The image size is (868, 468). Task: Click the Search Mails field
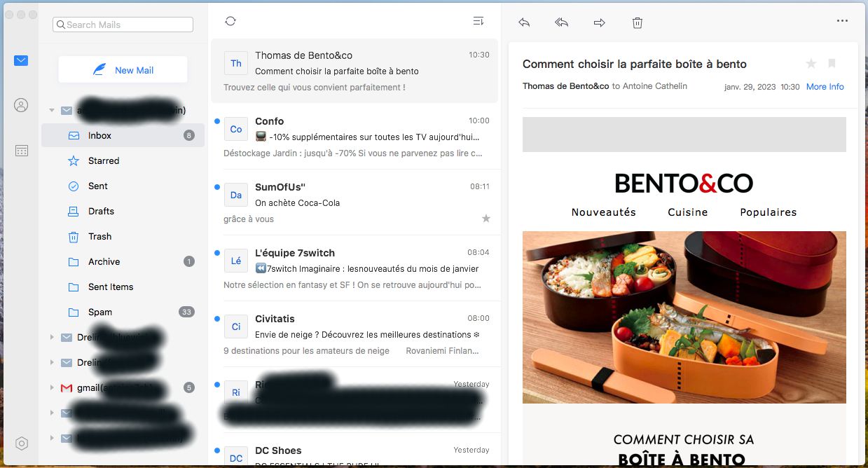[123, 25]
